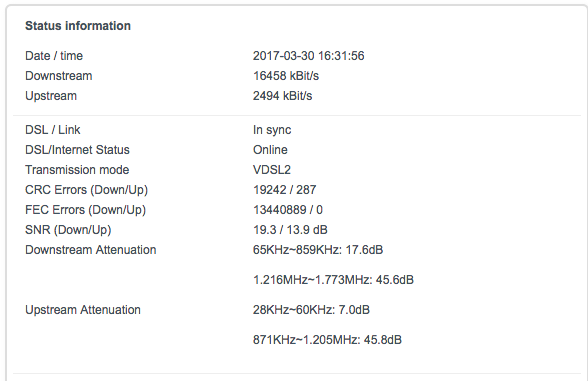Click the 2494 kBit/s upstream value
Image resolution: width=588 pixels, height=381 pixels.
point(282,96)
